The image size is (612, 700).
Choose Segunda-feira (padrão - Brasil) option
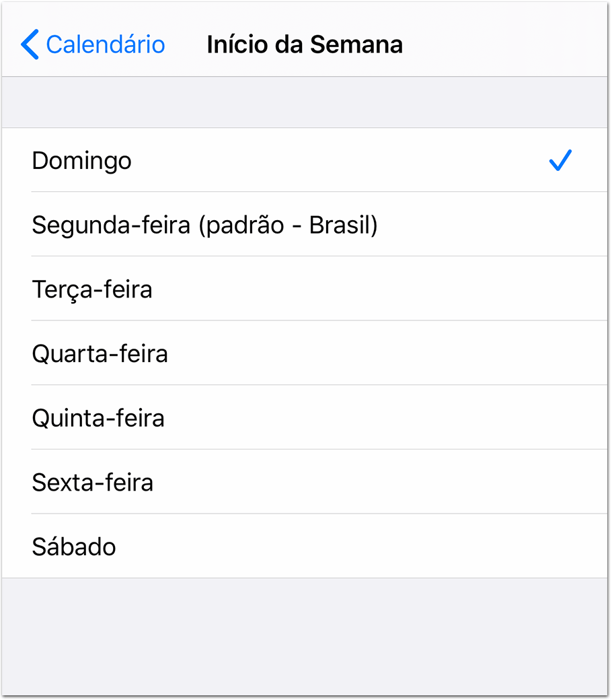coord(305,224)
